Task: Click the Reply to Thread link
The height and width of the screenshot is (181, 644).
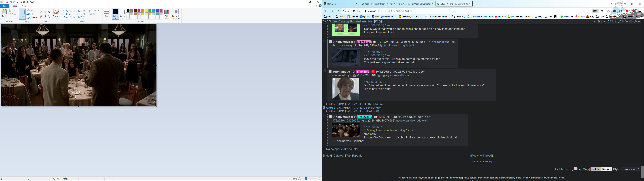Action: (481, 156)
